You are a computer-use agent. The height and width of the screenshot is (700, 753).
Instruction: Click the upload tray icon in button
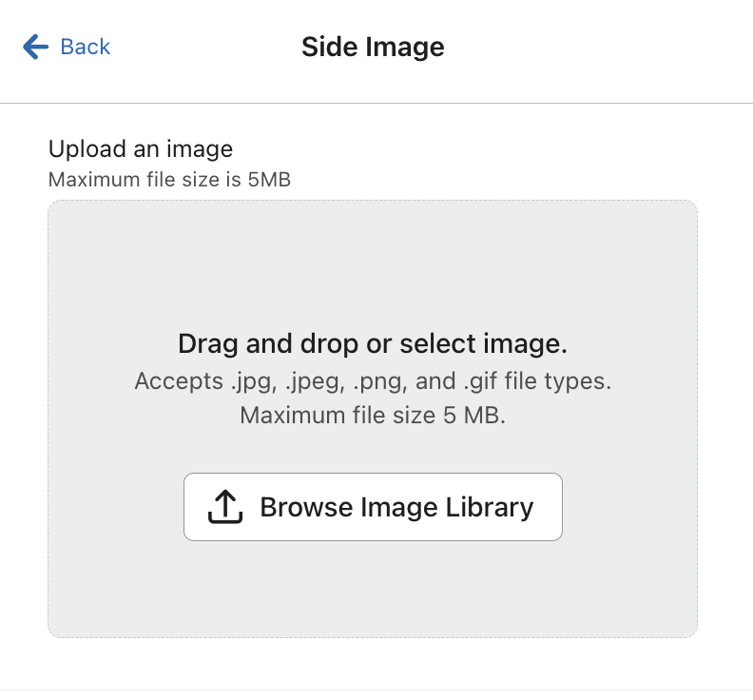tap(225, 507)
